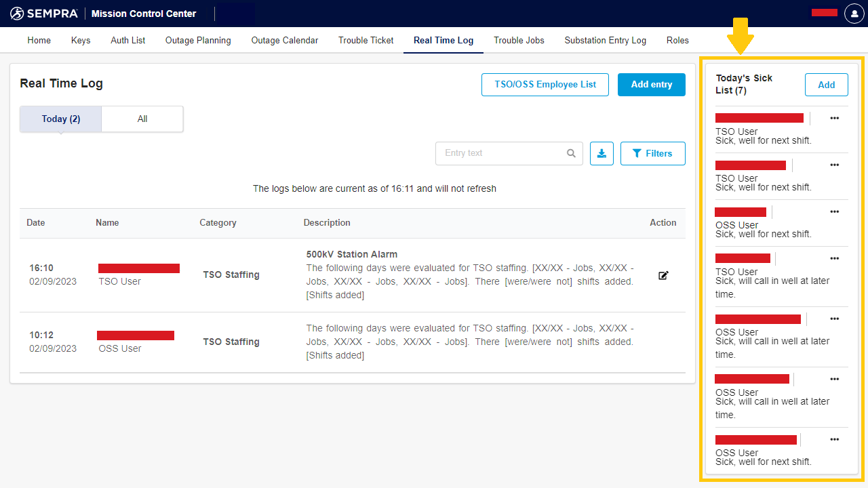868x488 pixels.
Task: Click the search magnifier icon in Entry text field
Action: pyautogui.click(x=571, y=153)
